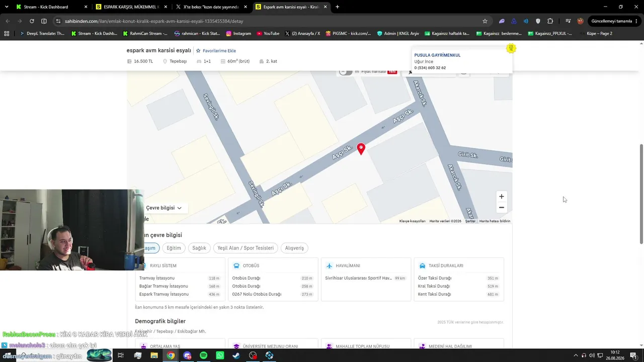Viewport: 644px width, 362px height.
Task: Click the Espark Tramvay İstasyonu row
Action: 180,294
